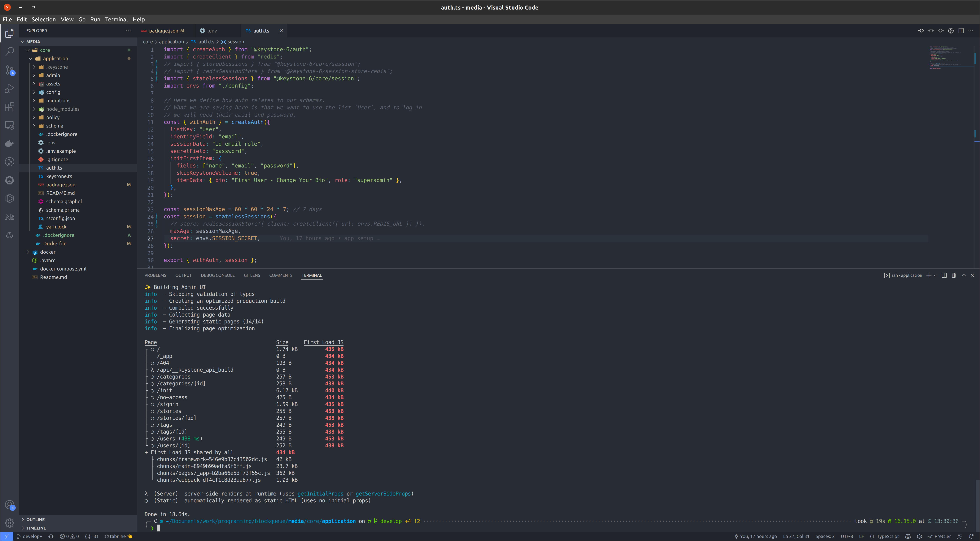Open the terminal shell launch dropdown
The width and height of the screenshot is (980, 541).
(935, 275)
